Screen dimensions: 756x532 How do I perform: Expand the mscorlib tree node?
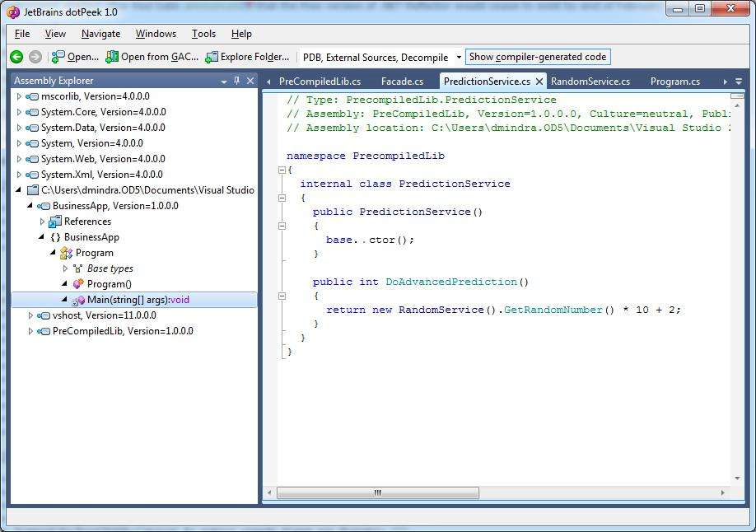coord(19,96)
